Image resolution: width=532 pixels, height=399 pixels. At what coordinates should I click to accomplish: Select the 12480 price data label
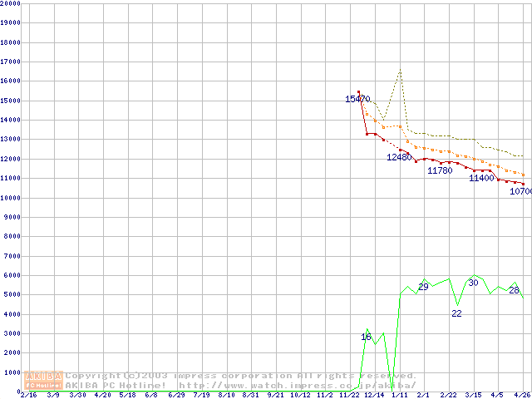tap(399, 157)
